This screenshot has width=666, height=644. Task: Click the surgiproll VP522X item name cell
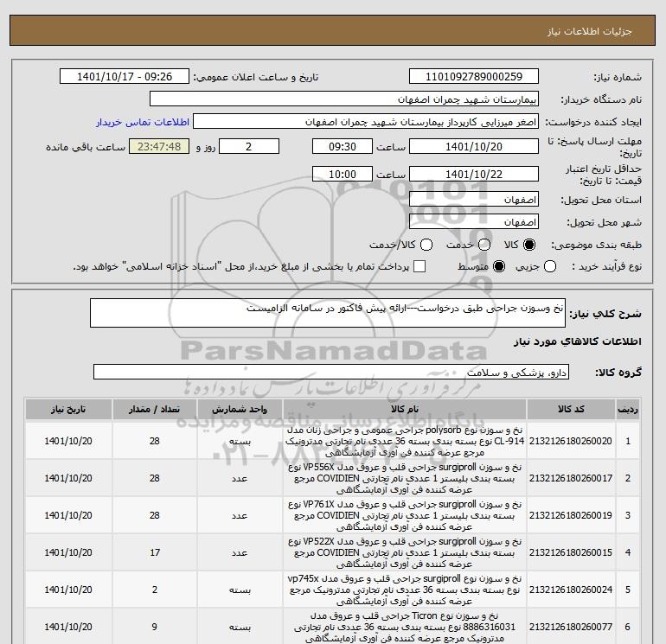coord(405,552)
